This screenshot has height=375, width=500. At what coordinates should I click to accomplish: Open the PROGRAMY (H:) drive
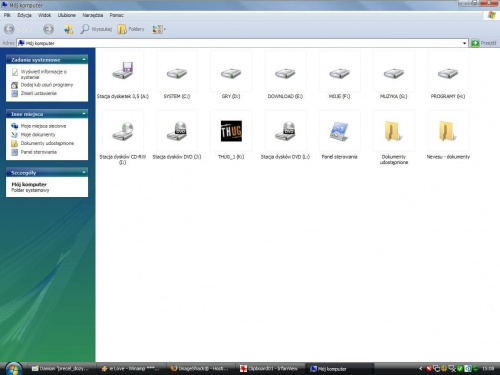(x=448, y=73)
